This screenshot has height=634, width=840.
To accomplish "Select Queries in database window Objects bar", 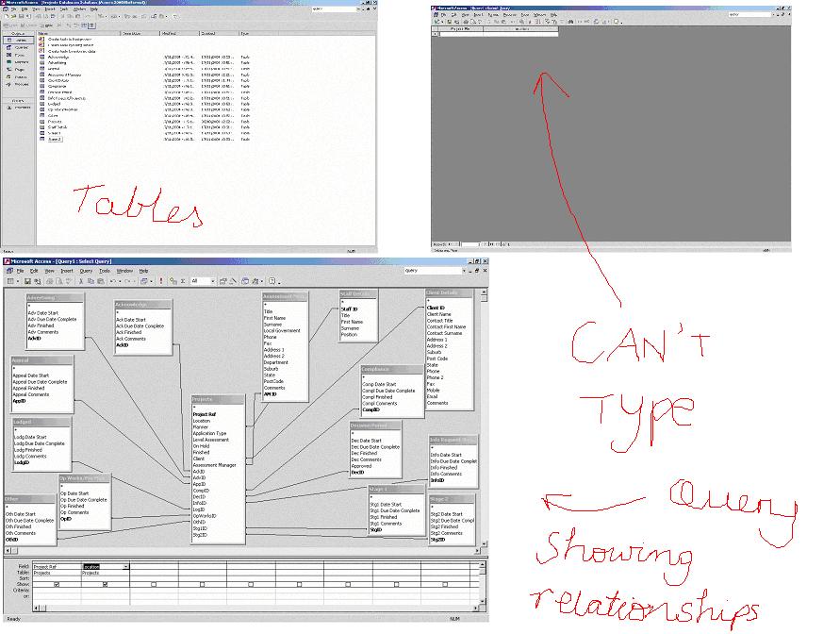I will [x=18, y=48].
